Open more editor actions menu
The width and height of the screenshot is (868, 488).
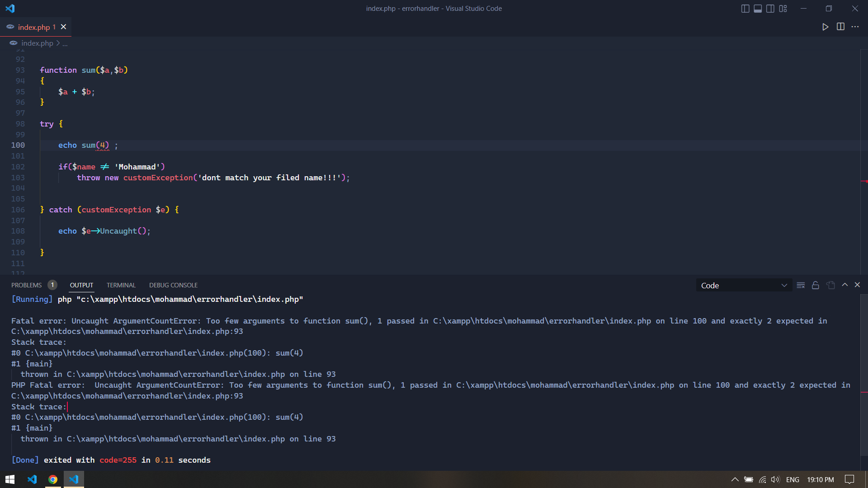[x=856, y=27]
